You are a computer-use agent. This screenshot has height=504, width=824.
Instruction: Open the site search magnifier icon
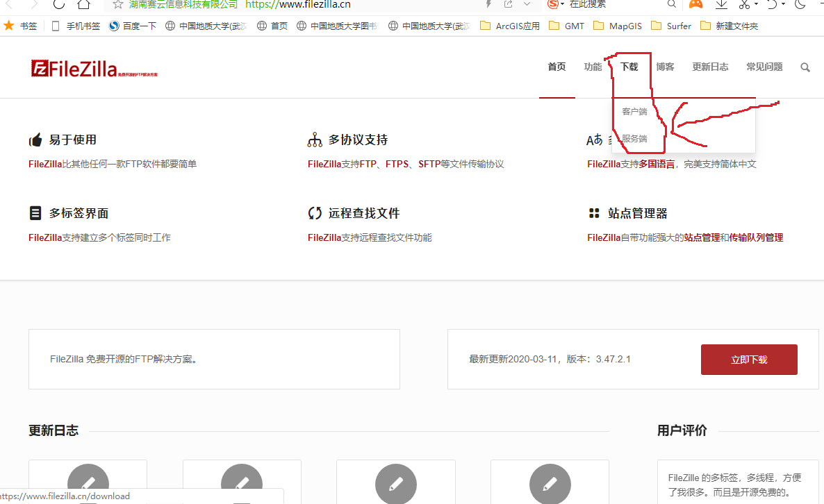point(805,67)
